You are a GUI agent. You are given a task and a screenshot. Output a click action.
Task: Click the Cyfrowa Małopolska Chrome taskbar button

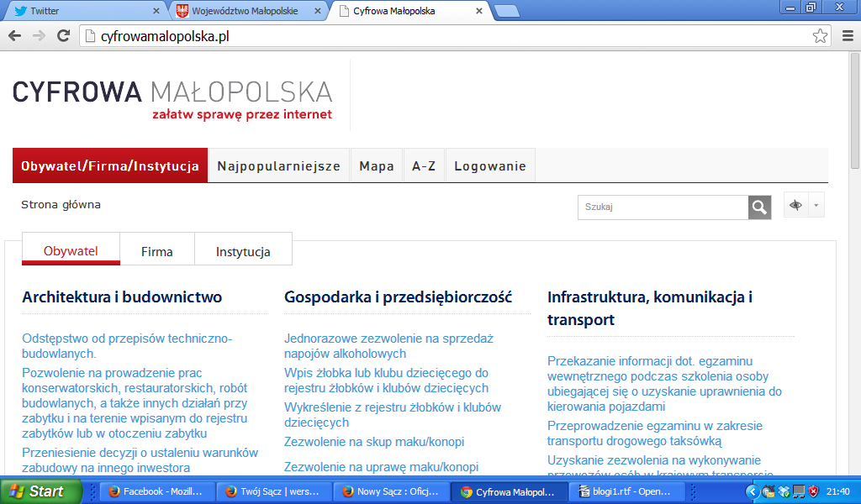[508, 491]
